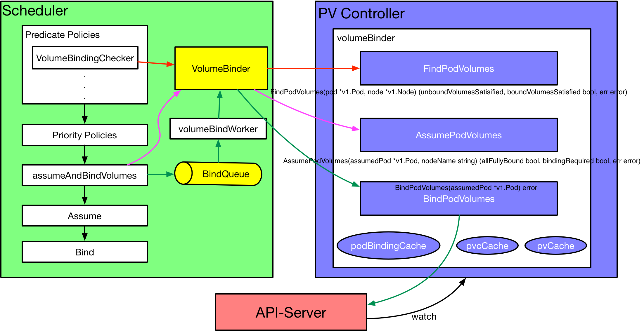Click the Assume flow step label
The image size is (644, 331).
point(84,212)
